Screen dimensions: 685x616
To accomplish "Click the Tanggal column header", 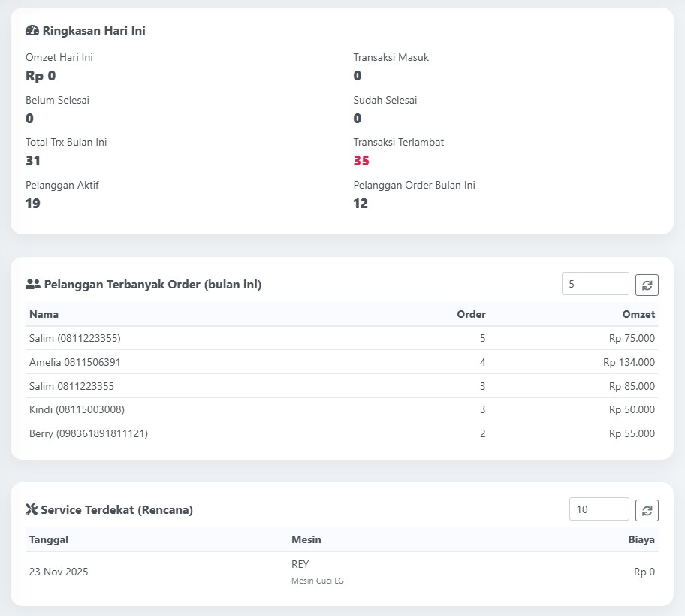I will pos(49,539).
